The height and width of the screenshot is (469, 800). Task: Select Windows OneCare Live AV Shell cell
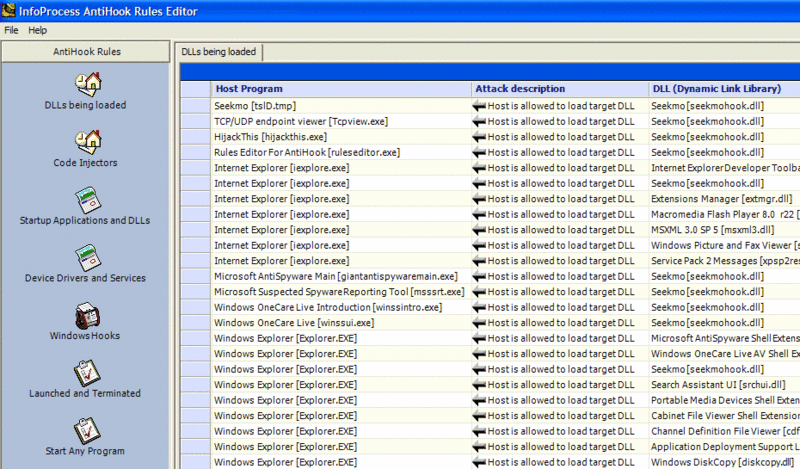pos(724,354)
